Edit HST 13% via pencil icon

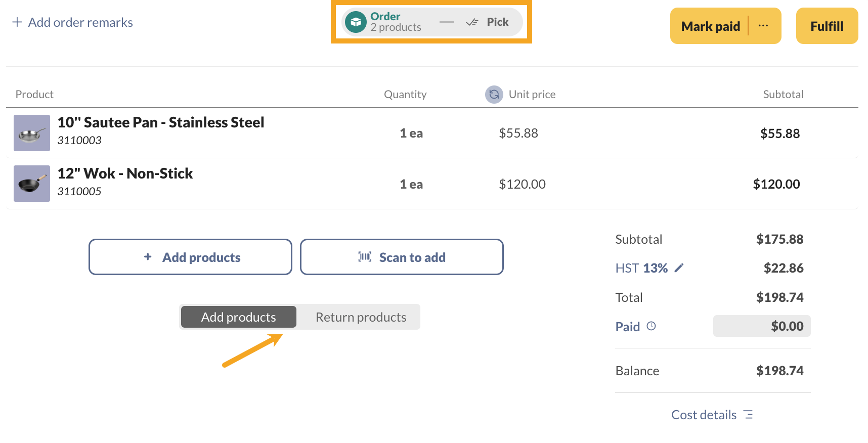tap(679, 268)
